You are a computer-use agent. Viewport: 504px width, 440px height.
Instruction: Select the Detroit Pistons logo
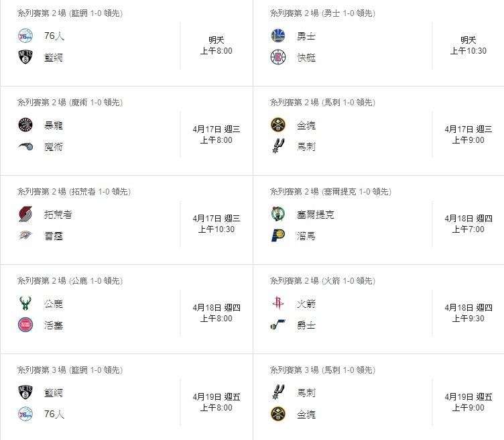[25, 325]
